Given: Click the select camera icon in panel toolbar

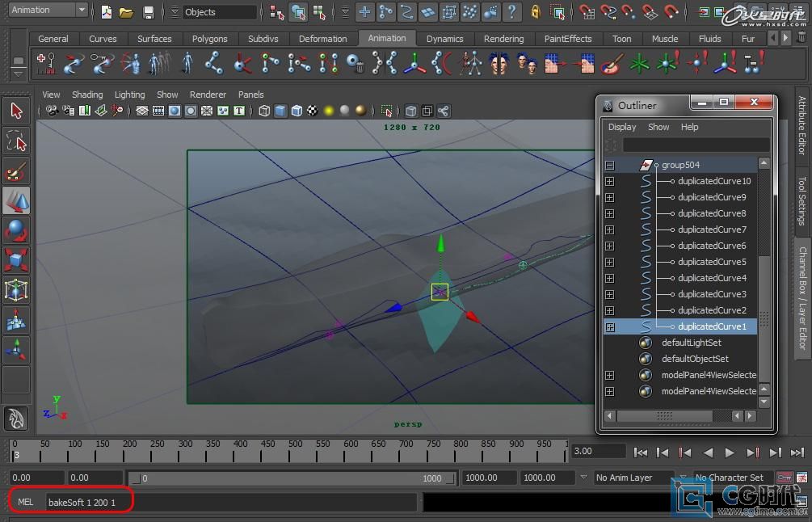Looking at the screenshot, I should pyautogui.click(x=52, y=111).
